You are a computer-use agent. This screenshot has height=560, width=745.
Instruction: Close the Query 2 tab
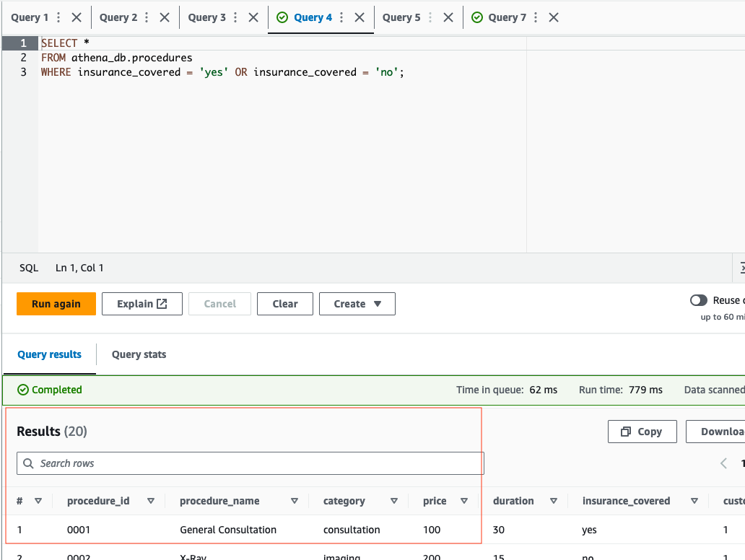(x=165, y=17)
